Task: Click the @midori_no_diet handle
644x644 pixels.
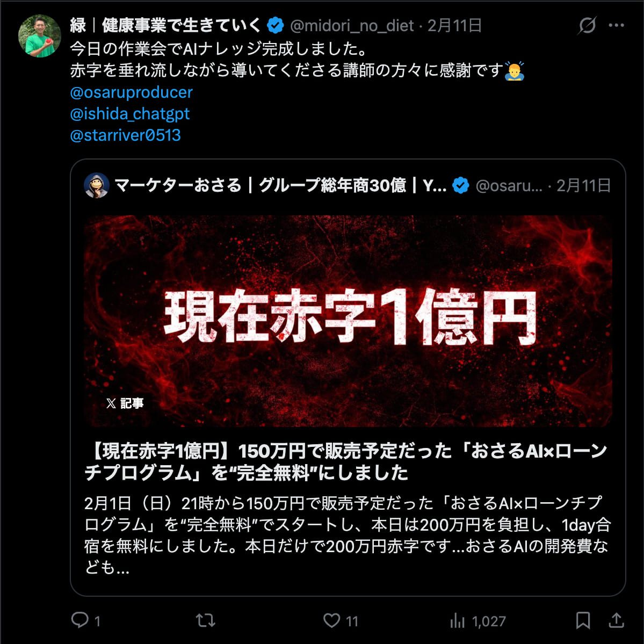Action: (x=352, y=25)
